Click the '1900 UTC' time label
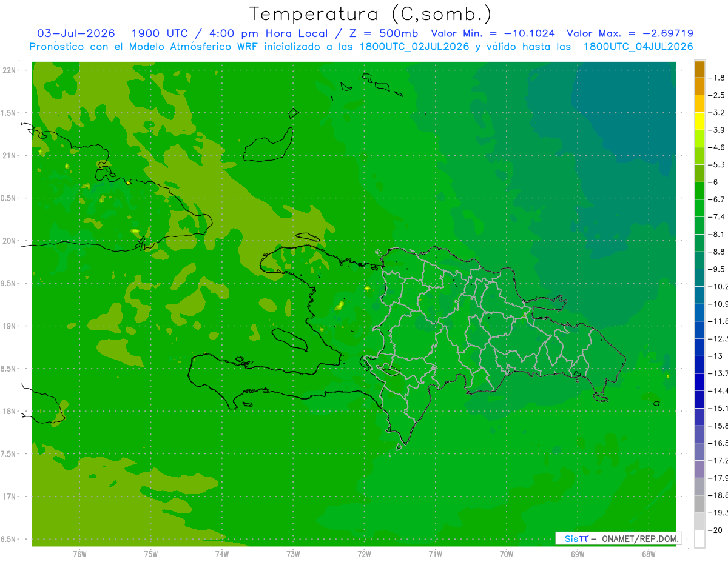728x562 pixels. coord(160,33)
